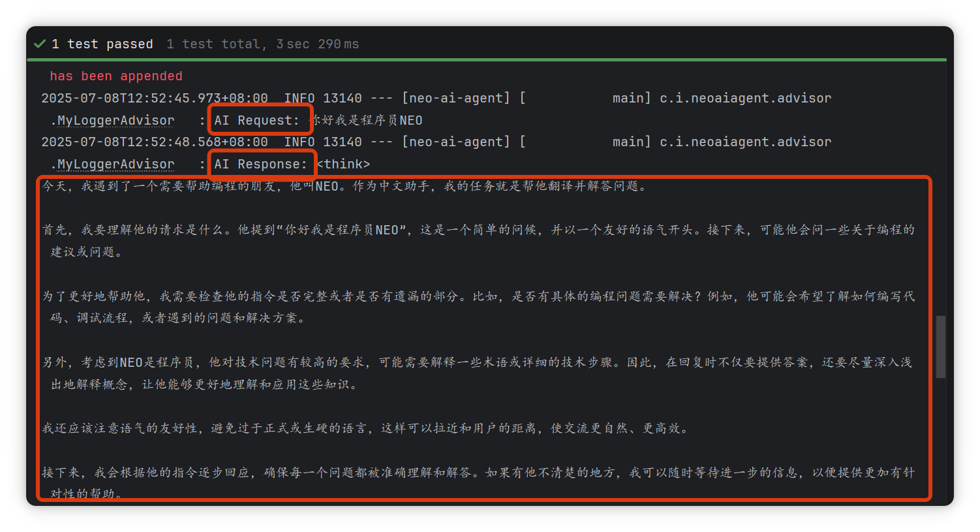This screenshot has height=532, width=980.
Task: Click the paragraph beginning with "首先"
Action: click(x=478, y=230)
